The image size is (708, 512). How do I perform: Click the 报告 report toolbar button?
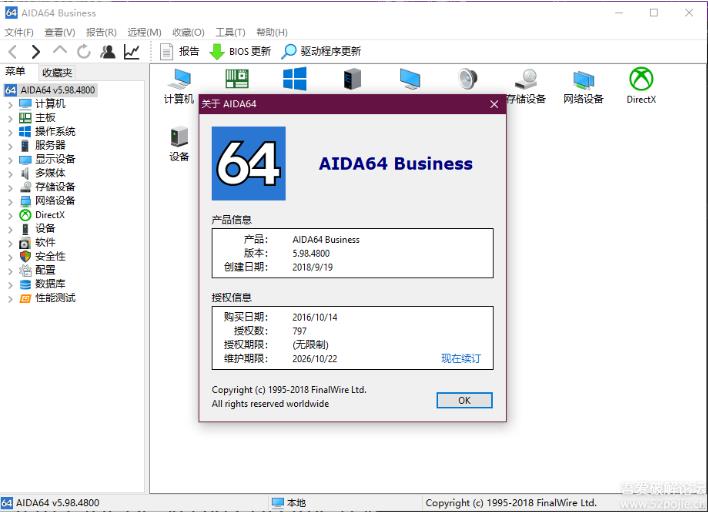tap(179, 51)
